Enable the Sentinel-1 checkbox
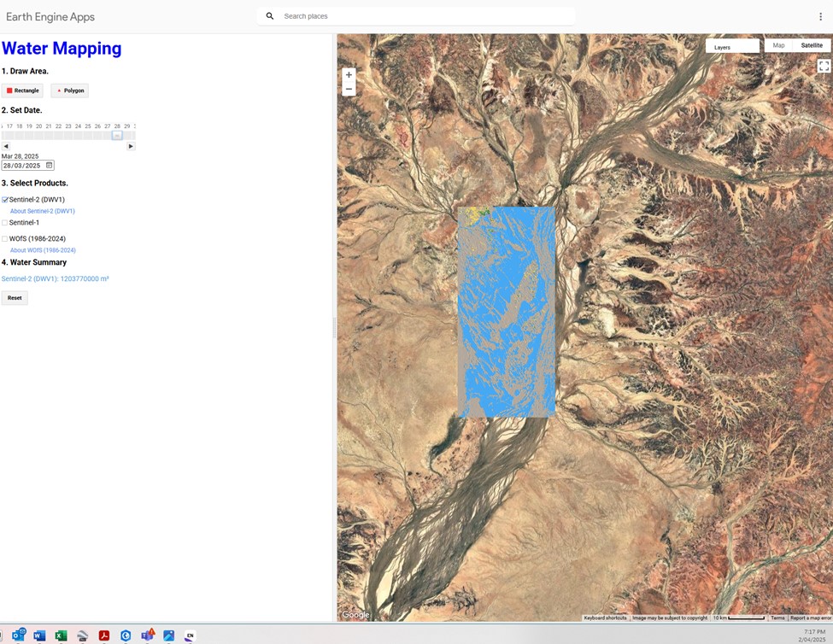This screenshot has width=833, height=644. pyautogui.click(x=5, y=223)
